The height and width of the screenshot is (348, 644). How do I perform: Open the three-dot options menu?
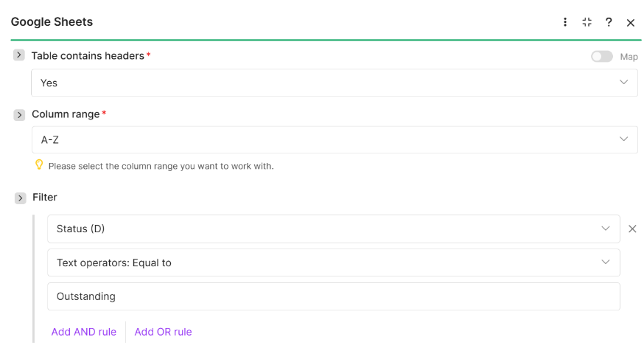coord(565,22)
